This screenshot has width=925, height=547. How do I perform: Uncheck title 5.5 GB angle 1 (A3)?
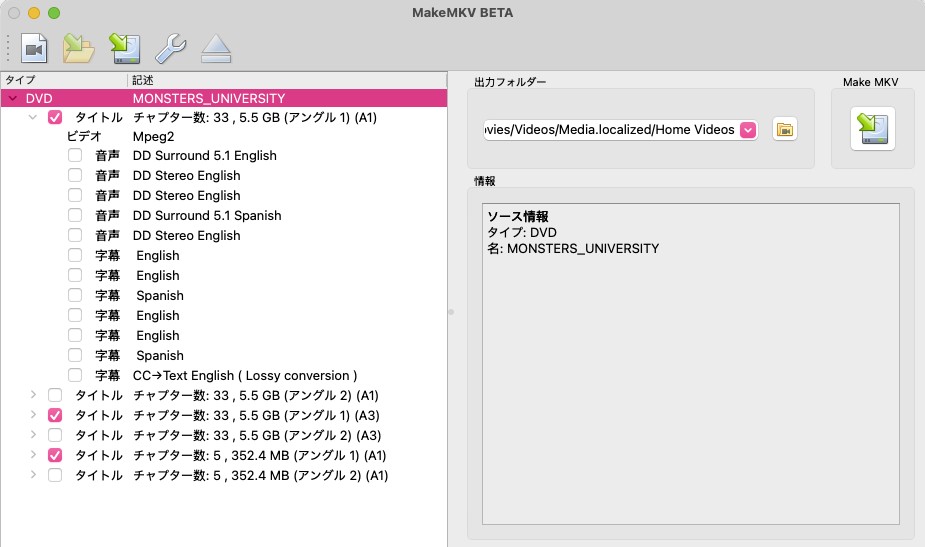point(55,415)
